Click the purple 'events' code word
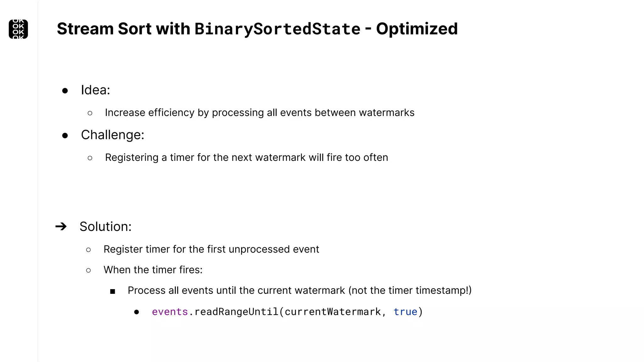Image resolution: width=644 pixels, height=362 pixels. (170, 312)
